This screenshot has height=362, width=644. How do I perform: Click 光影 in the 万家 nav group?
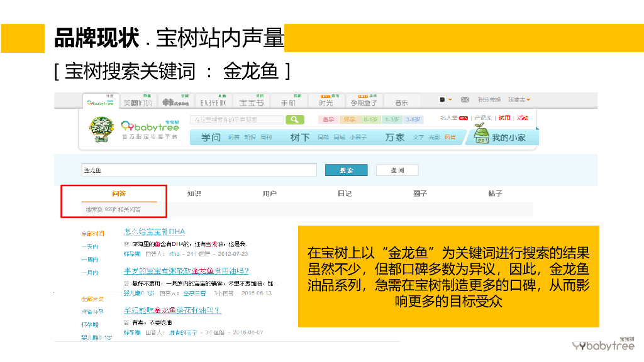(434, 137)
